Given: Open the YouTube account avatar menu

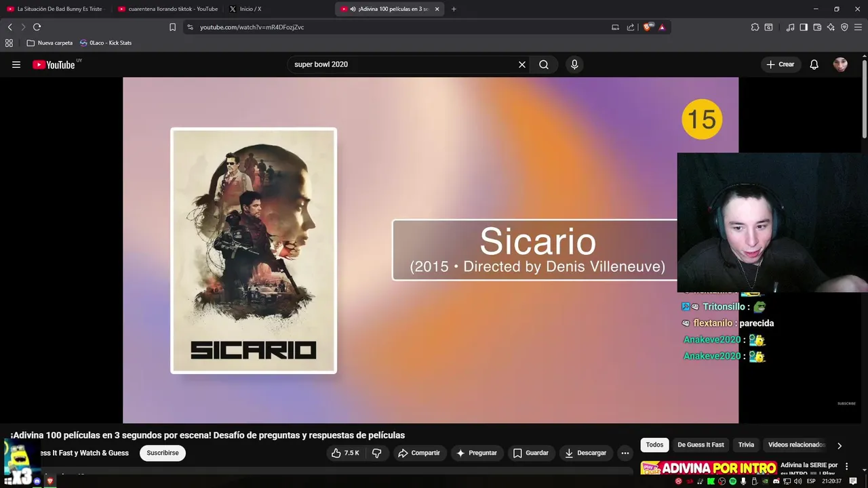Looking at the screenshot, I should (840, 64).
